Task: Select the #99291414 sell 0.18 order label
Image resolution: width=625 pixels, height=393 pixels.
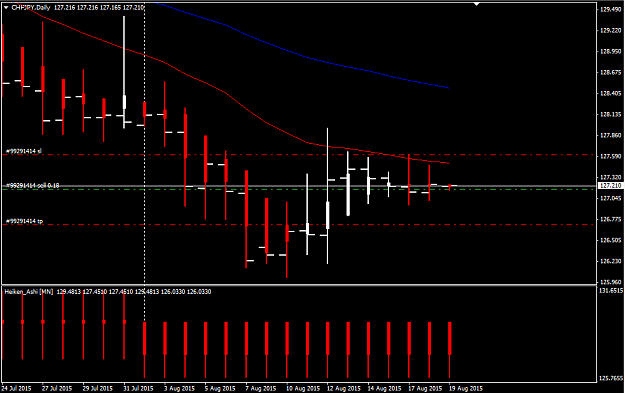Action: [32, 185]
